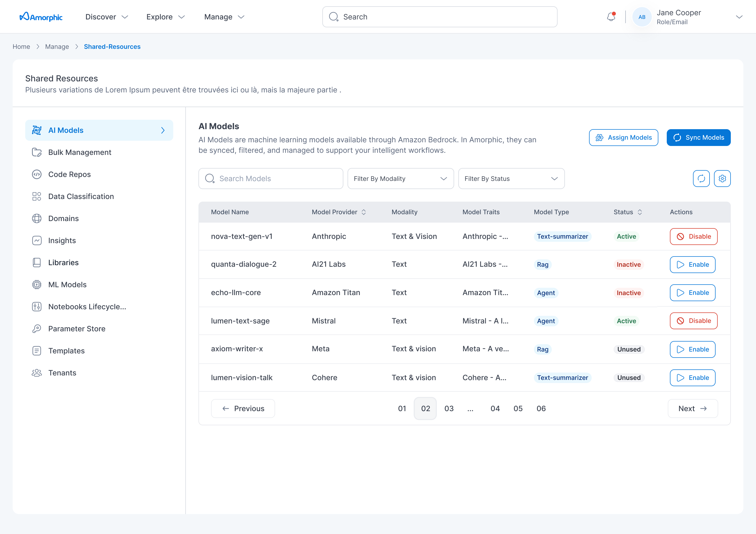756x534 pixels.
Task: Enable the quanta-dialogue-2 model
Action: tap(692, 264)
